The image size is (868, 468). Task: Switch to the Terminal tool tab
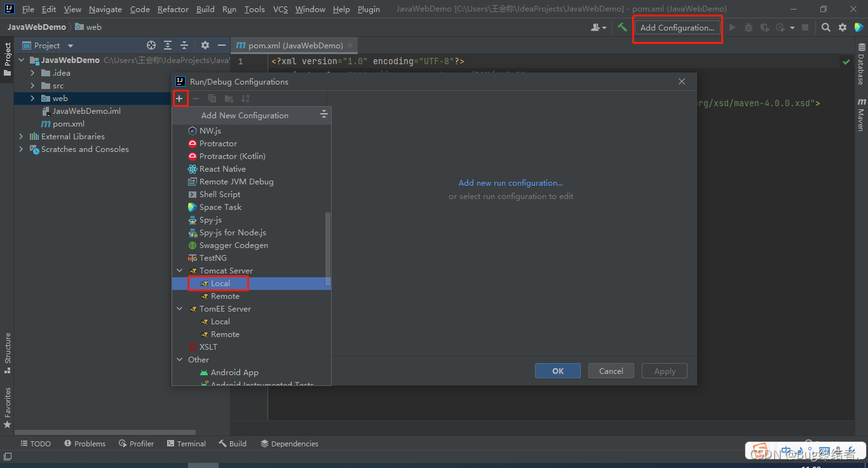186,444
